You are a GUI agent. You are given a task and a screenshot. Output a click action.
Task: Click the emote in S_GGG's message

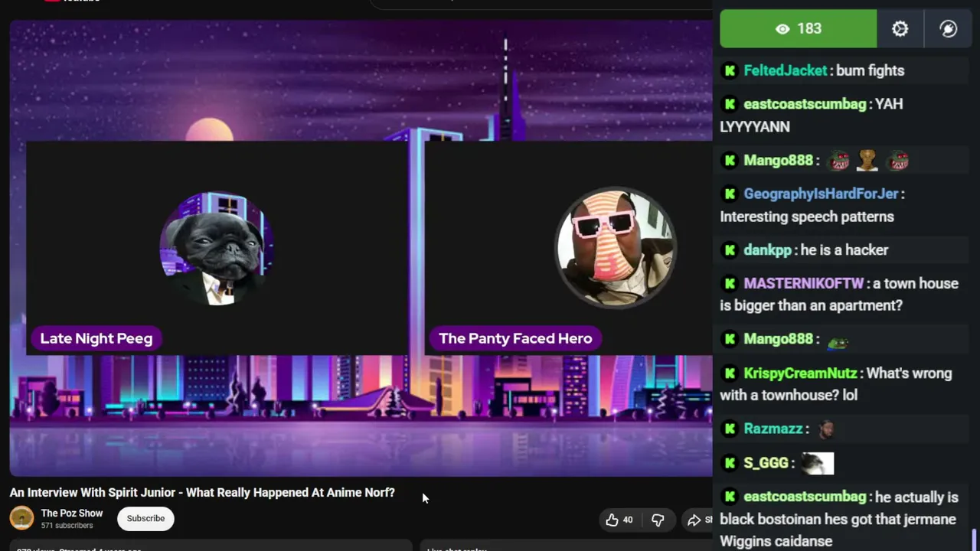coord(817,463)
